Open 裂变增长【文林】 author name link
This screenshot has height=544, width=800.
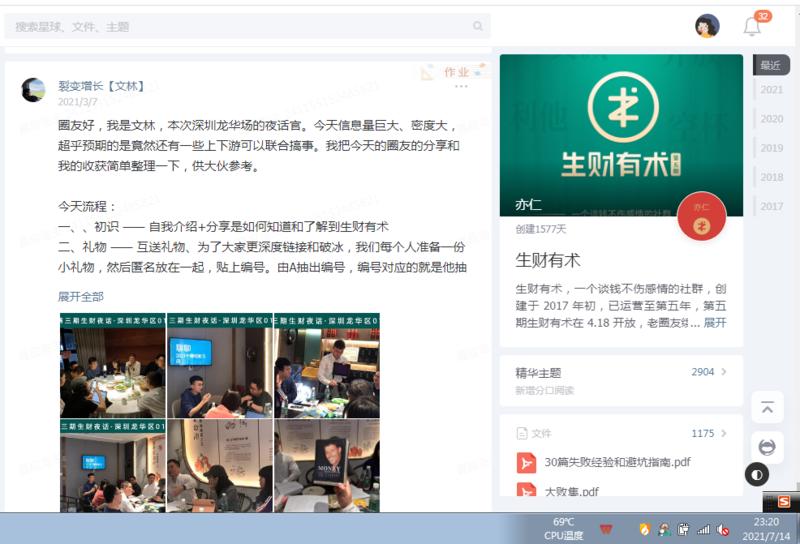tap(101, 86)
